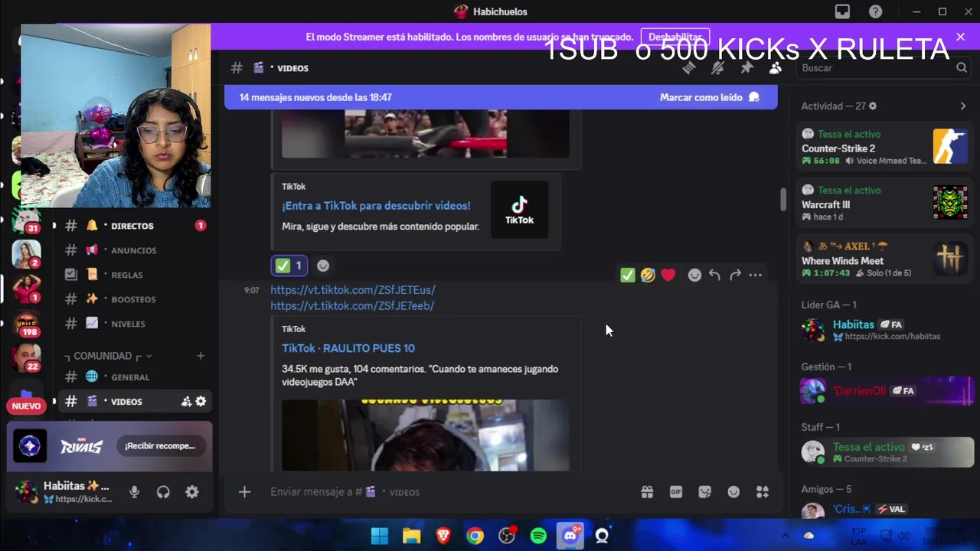React with checkmark on hovered message

(627, 275)
